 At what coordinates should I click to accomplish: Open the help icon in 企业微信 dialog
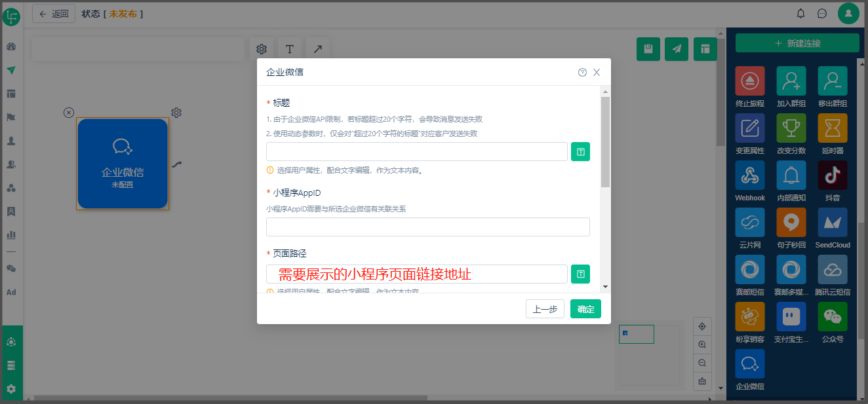coord(582,73)
